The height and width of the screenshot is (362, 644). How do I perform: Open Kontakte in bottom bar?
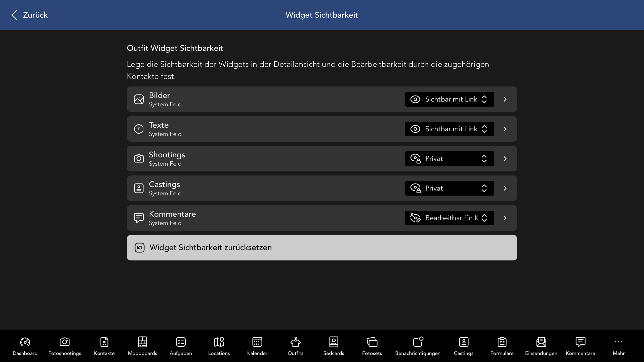click(x=104, y=346)
